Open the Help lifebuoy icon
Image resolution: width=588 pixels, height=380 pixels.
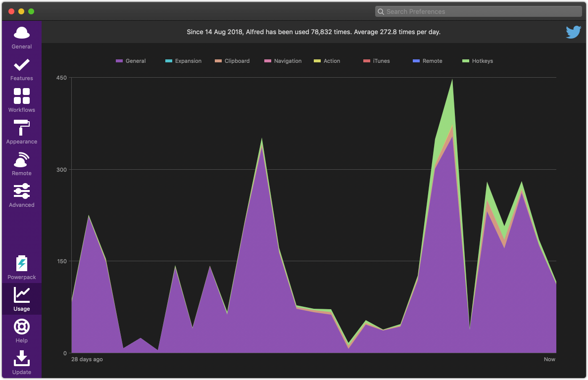pyautogui.click(x=22, y=327)
